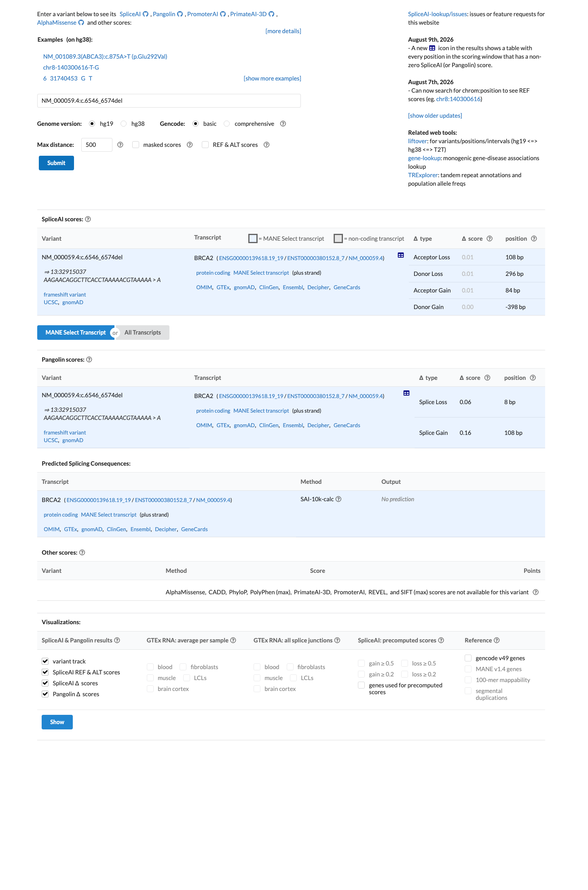Click help icon beside Max distance field
The image size is (588, 890).
[x=120, y=145]
